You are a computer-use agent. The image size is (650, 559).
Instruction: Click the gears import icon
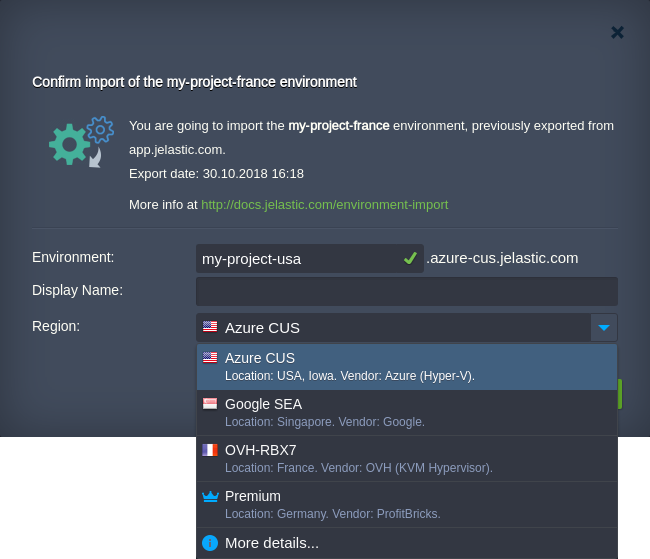point(81,142)
